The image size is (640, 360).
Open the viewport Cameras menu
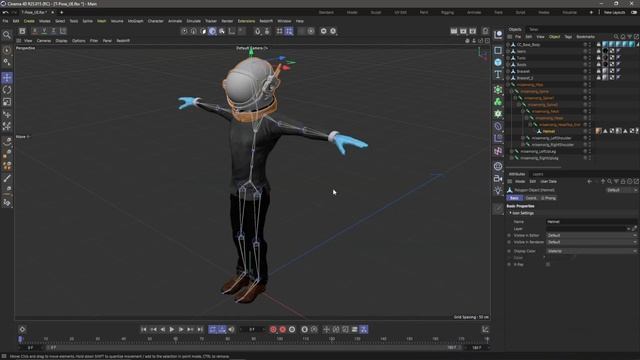[x=44, y=41]
